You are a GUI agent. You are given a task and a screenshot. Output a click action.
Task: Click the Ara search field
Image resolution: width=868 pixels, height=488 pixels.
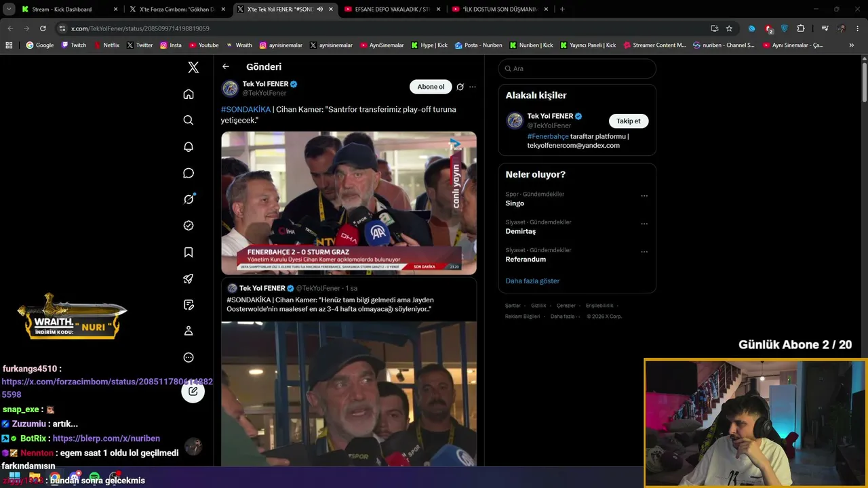pos(577,68)
